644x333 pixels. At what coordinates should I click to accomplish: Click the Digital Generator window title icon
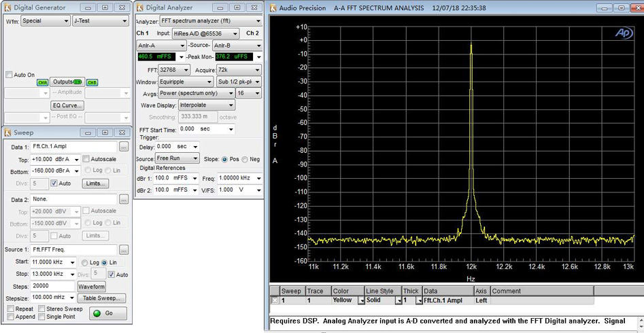point(7,7)
